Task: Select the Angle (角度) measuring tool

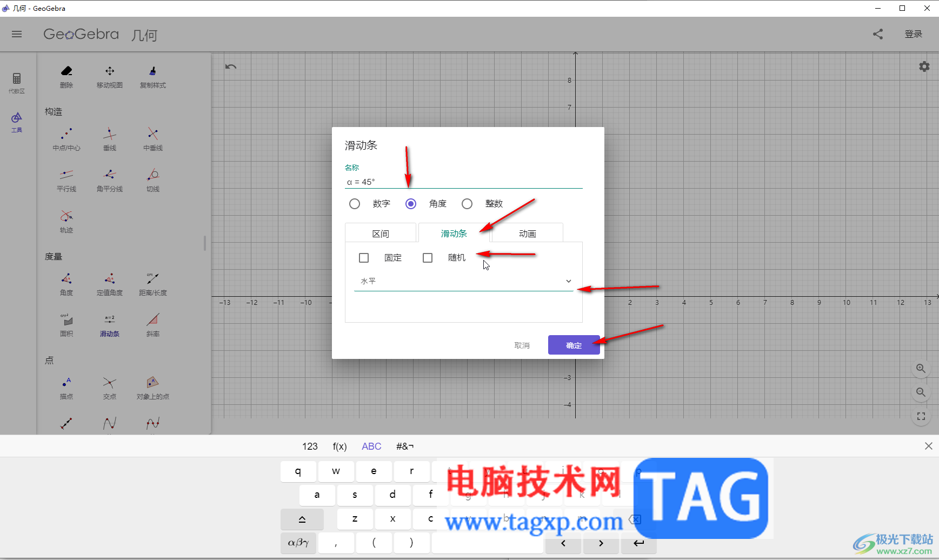Action: point(66,284)
